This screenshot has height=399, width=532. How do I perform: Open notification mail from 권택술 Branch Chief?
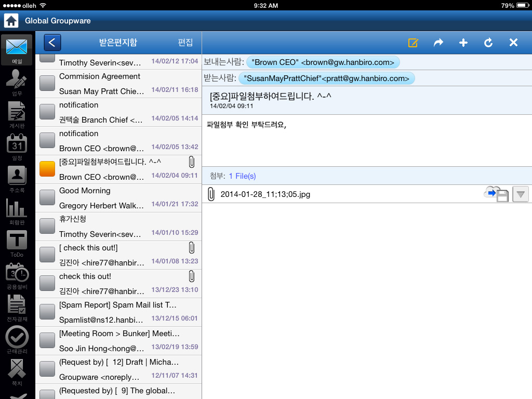click(x=118, y=112)
